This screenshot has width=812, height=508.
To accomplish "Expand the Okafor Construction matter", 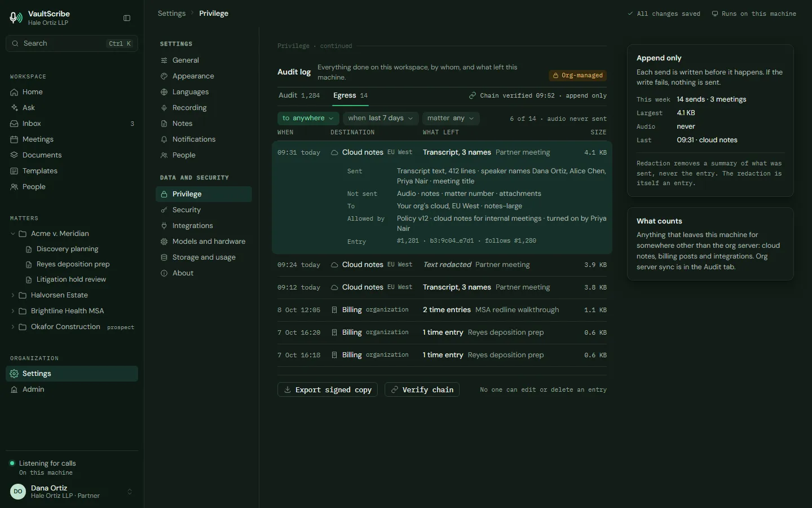I will pyautogui.click(x=13, y=327).
